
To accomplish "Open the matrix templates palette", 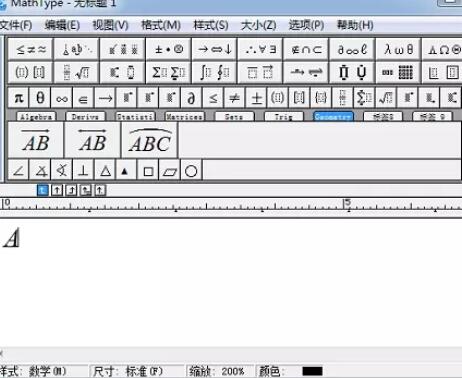I will tap(398, 72).
